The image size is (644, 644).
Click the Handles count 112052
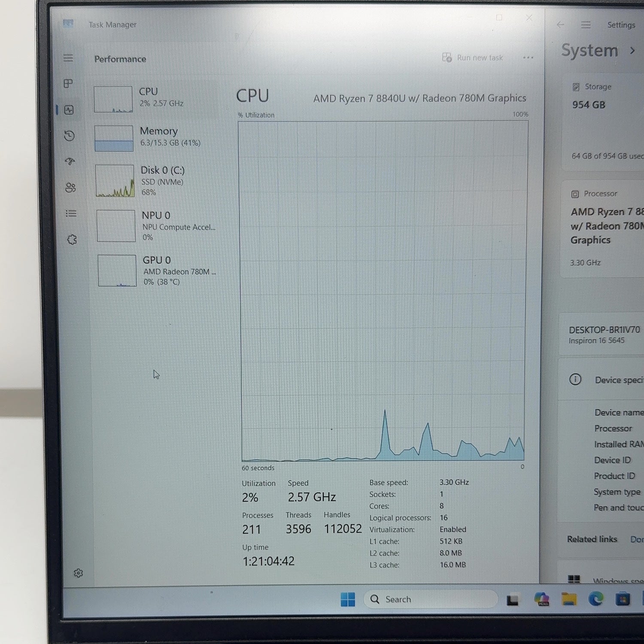(x=343, y=529)
